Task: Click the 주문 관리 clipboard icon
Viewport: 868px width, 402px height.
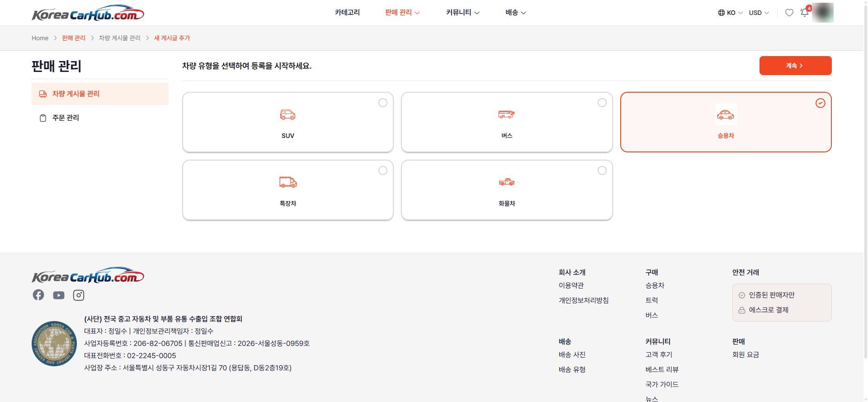Action: 43,118
